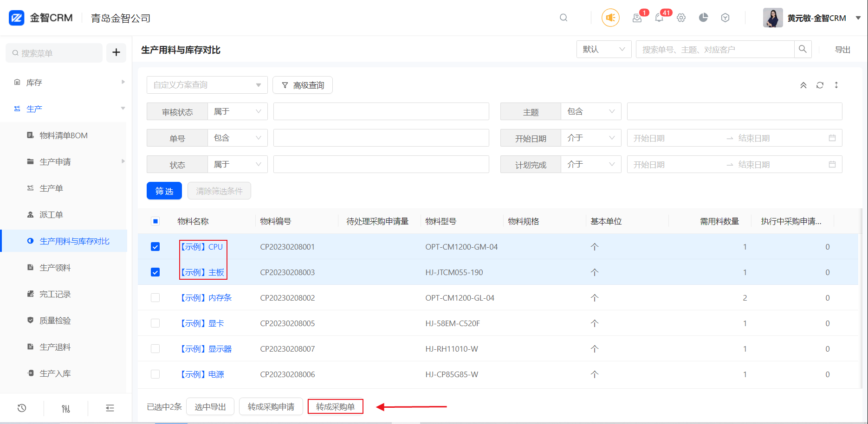The image size is (868, 424).
Task: Uncheck the 【示例】主板 row checkbox
Action: click(155, 272)
